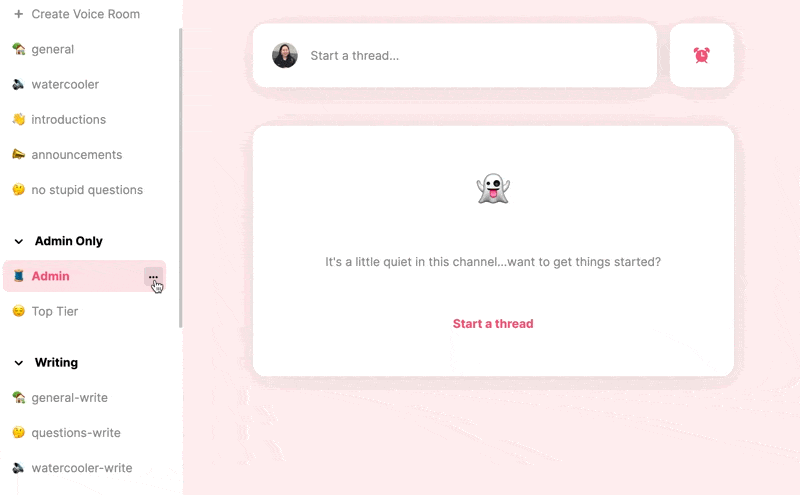Click the user avatar in thread composer
Image resolution: width=800 pixels, height=495 pixels.
coord(285,55)
